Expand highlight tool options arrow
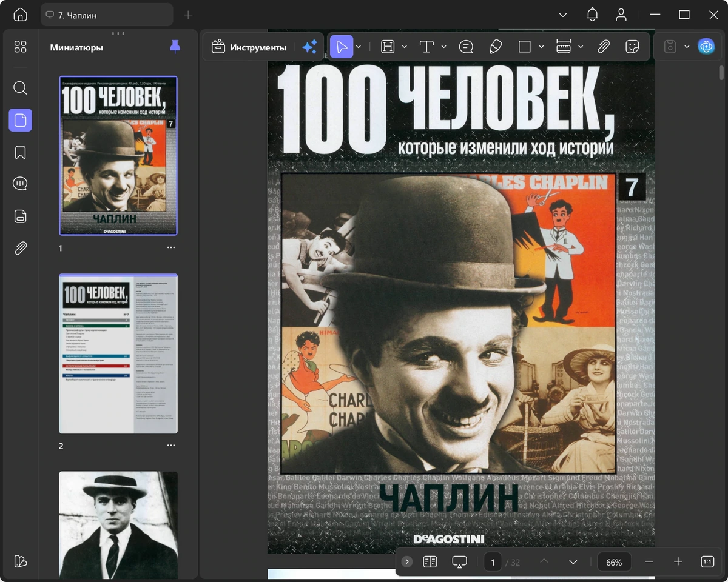Viewport: 728px width, 582px height. 405,47
